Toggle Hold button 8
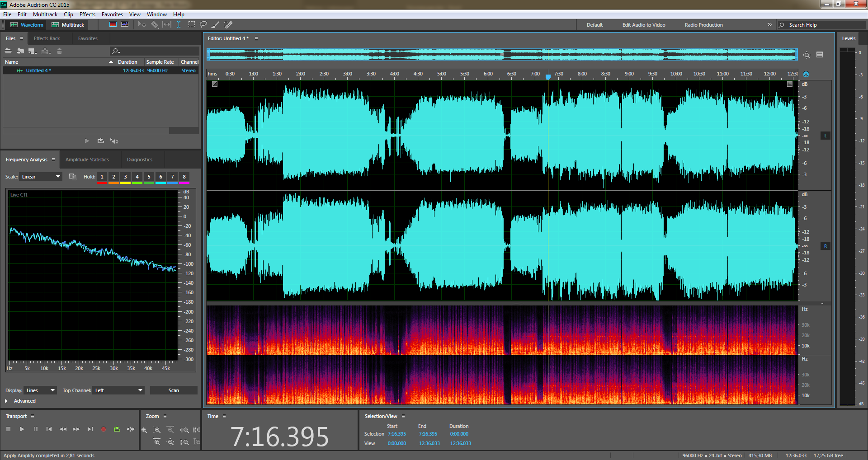The height and width of the screenshot is (460, 868). (184, 177)
